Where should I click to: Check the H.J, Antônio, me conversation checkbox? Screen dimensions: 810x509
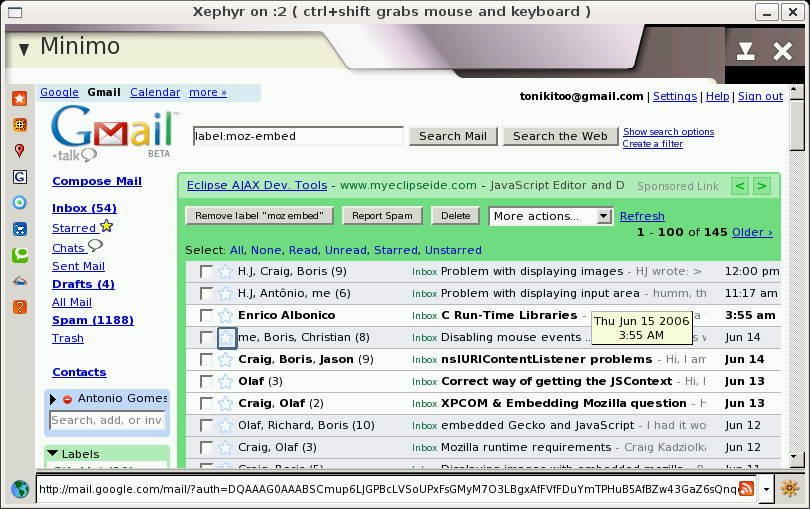click(x=206, y=294)
